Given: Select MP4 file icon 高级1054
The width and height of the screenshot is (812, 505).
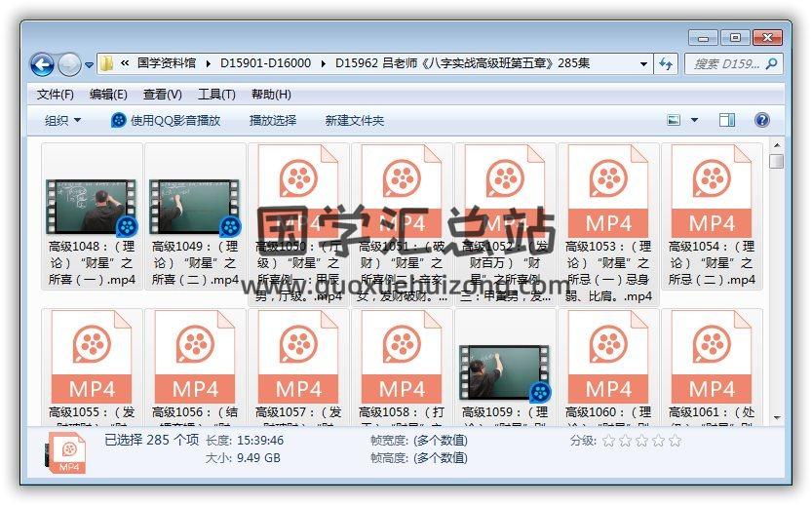Looking at the screenshot, I should (x=712, y=191).
